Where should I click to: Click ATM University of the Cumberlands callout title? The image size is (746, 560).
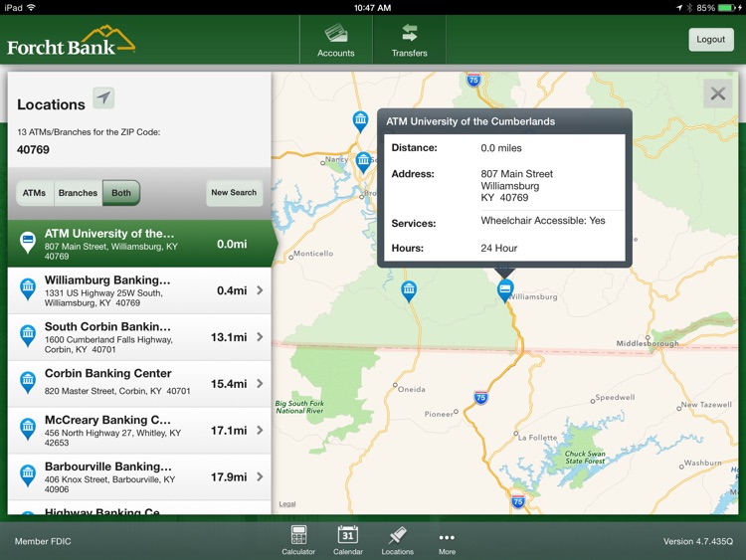470,121
